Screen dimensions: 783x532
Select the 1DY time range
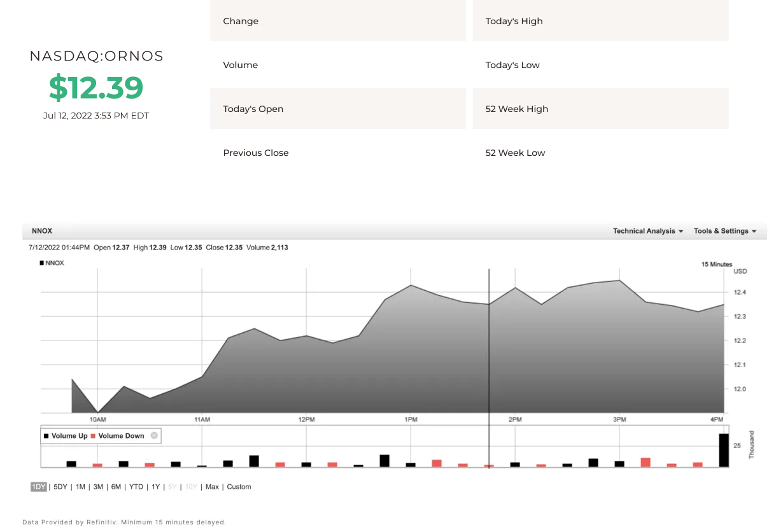[x=39, y=487]
